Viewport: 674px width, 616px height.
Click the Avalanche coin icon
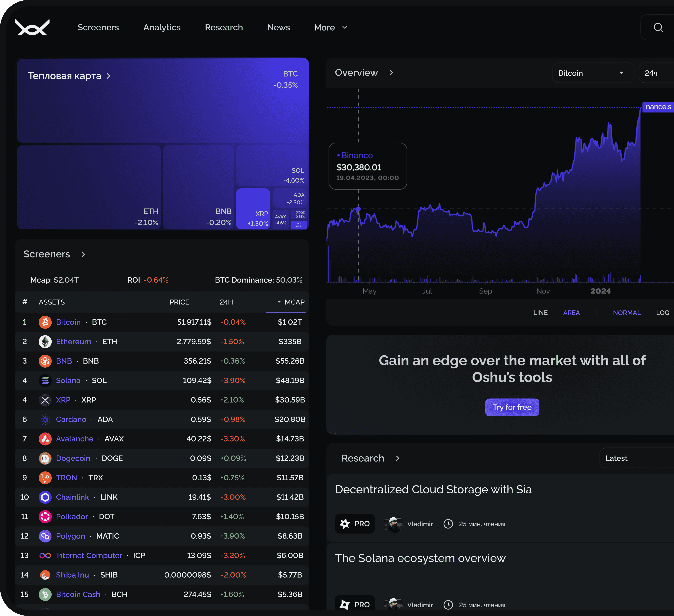tap(45, 439)
